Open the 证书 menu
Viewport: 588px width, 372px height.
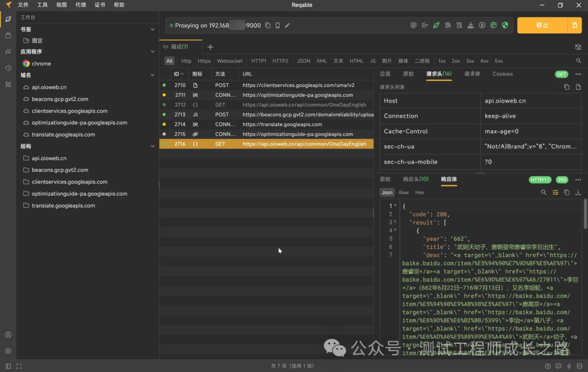click(x=100, y=5)
